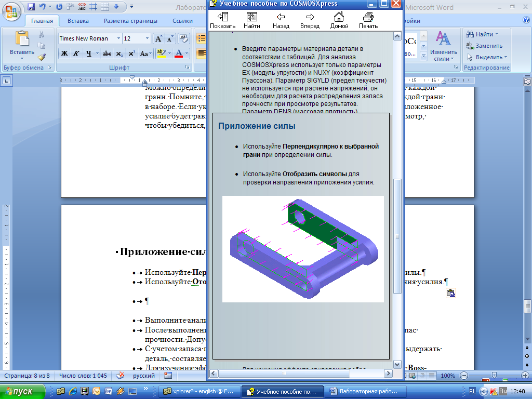Toggle strikethrough with the abc button
The height and width of the screenshot is (399, 532).
(107, 54)
